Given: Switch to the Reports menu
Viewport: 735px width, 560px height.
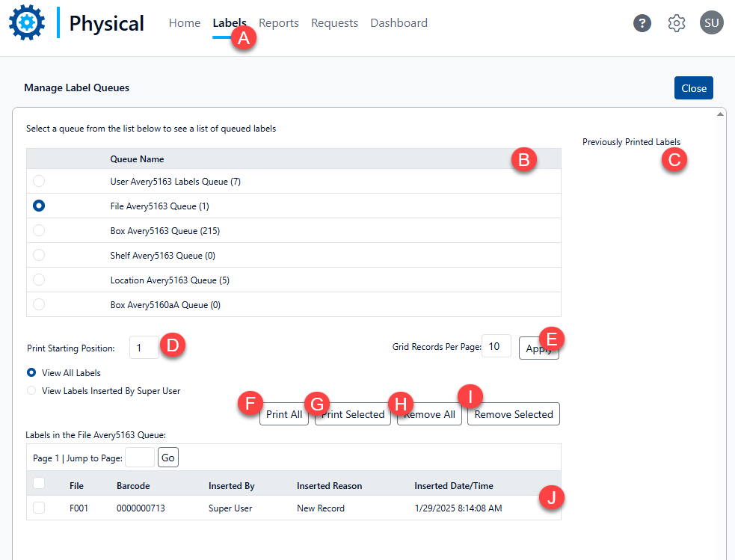Looking at the screenshot, I should (x=279, y=23).
